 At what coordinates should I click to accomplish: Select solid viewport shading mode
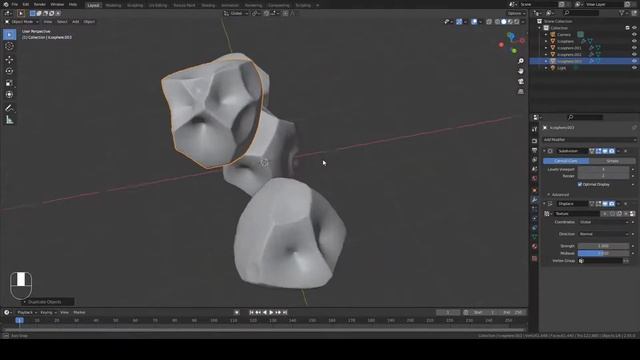coord(504,22)
